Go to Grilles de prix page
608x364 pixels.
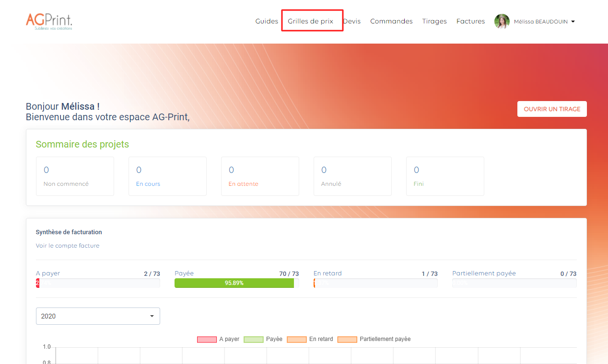point(310,22)
